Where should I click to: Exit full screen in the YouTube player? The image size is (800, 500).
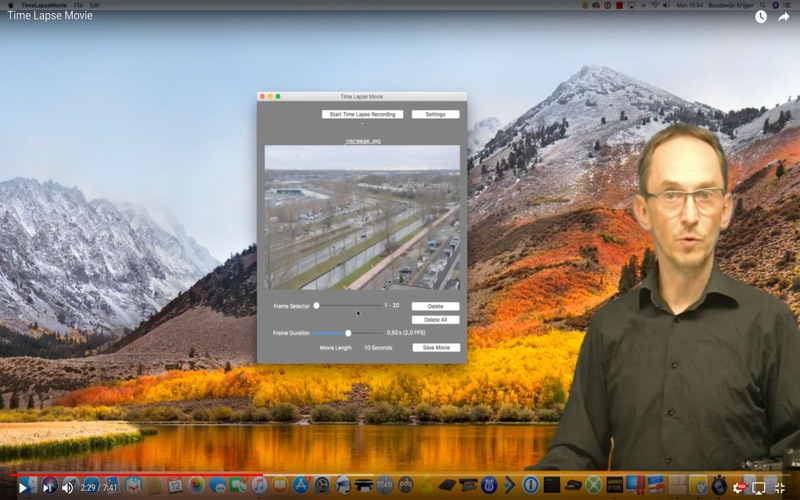pyautogui.click(x=779, y=488)
